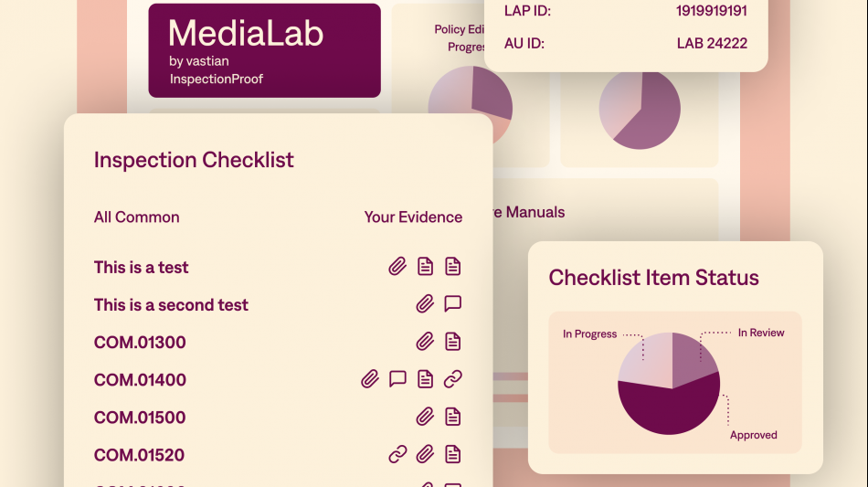Click the In Progress chart label

(589, 333)
